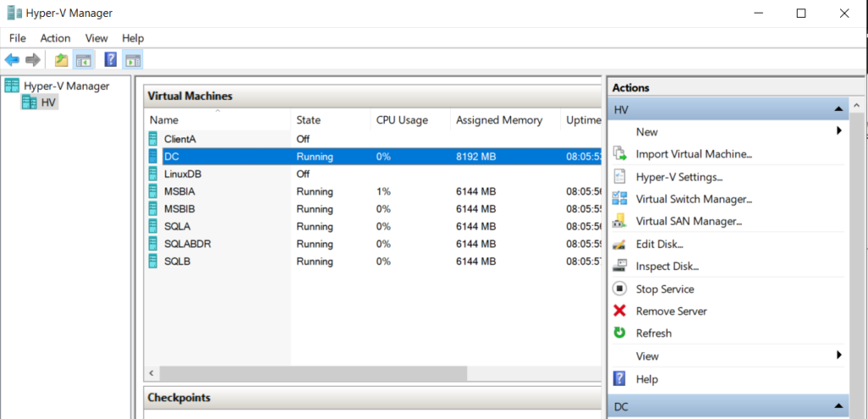Toggle the Show/Hide Action Pane toolbar icon
This screenshot has width=868, height=419.
[x=133, y=60]
